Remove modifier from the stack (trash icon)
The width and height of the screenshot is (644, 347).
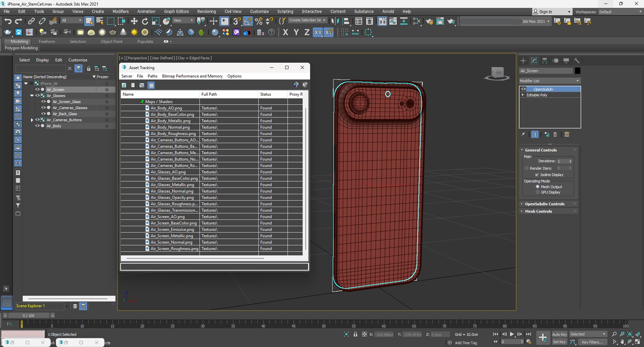555,135
